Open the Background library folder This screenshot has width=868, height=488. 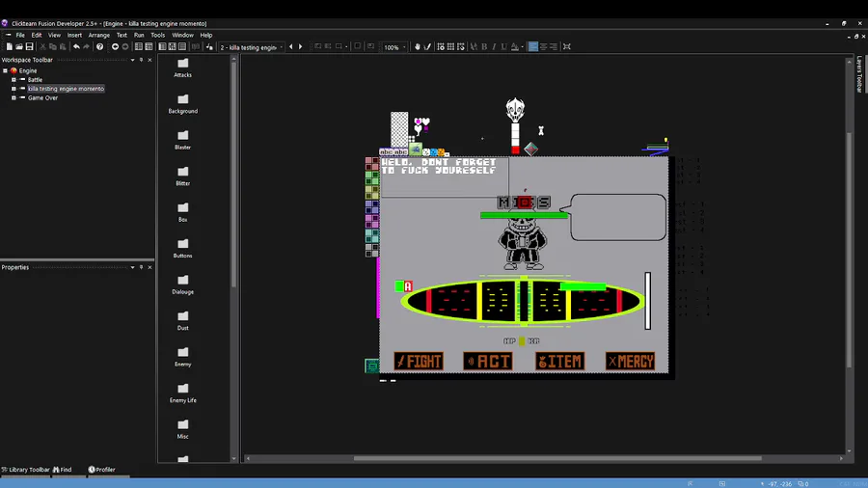[x=182, y=104]
